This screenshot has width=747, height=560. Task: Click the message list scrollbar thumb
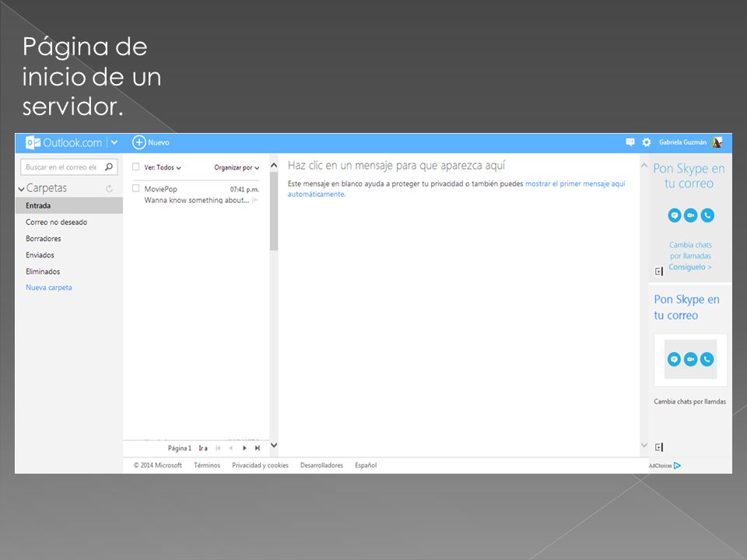point(274,211)
